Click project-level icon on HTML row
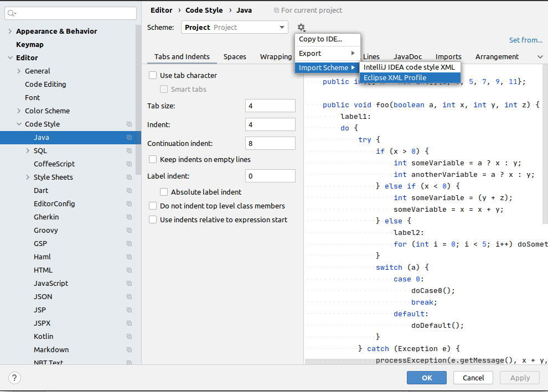 tap(130, 270)
